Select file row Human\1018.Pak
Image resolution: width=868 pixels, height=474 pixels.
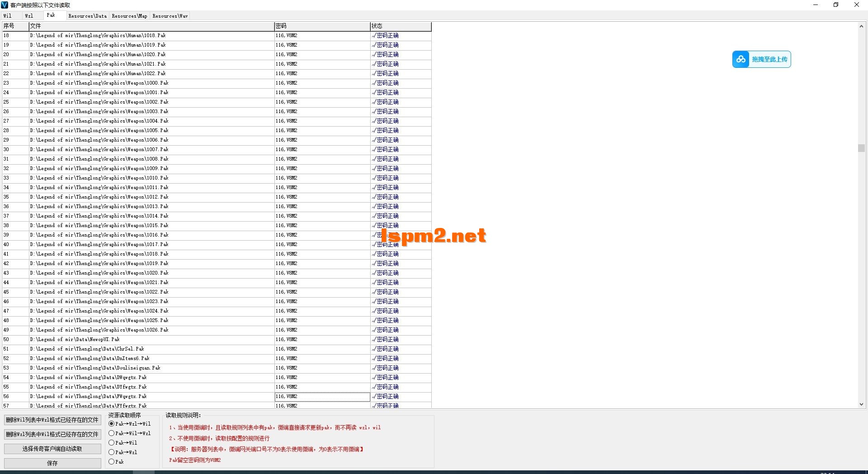151,35
